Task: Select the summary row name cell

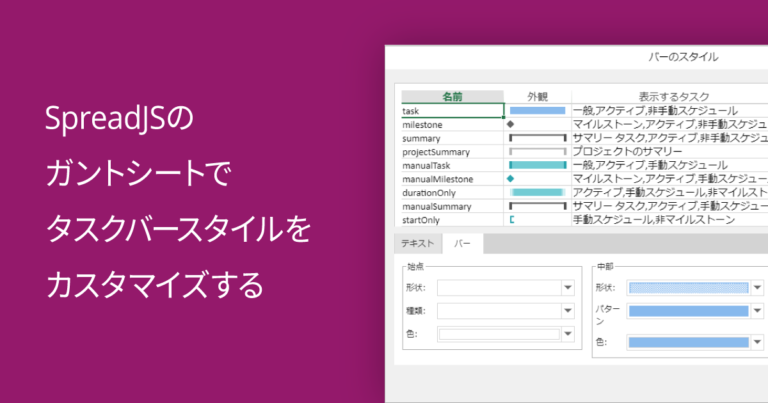Action: (453, 138)
